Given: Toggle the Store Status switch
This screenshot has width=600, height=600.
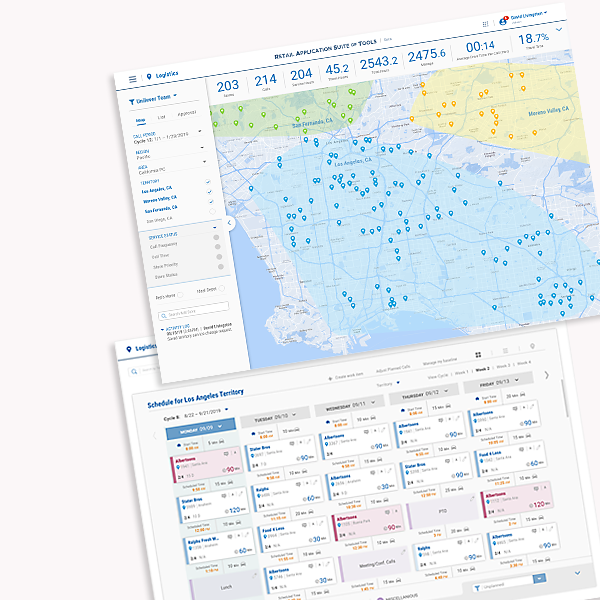Looking at the screenshot, I should (x=221, y=266).
